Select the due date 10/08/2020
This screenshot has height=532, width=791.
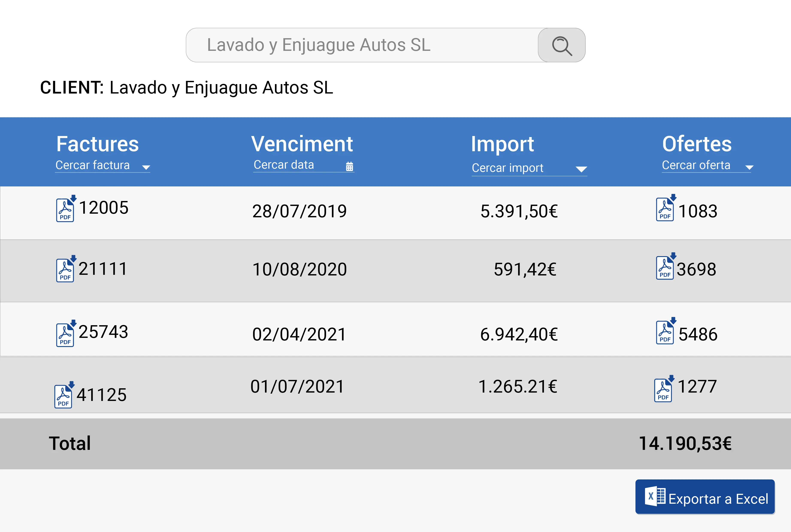[x=299, y=269]
